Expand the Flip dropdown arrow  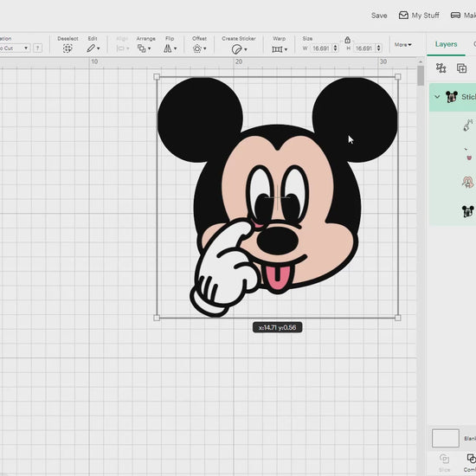click(x=175, y=48)
